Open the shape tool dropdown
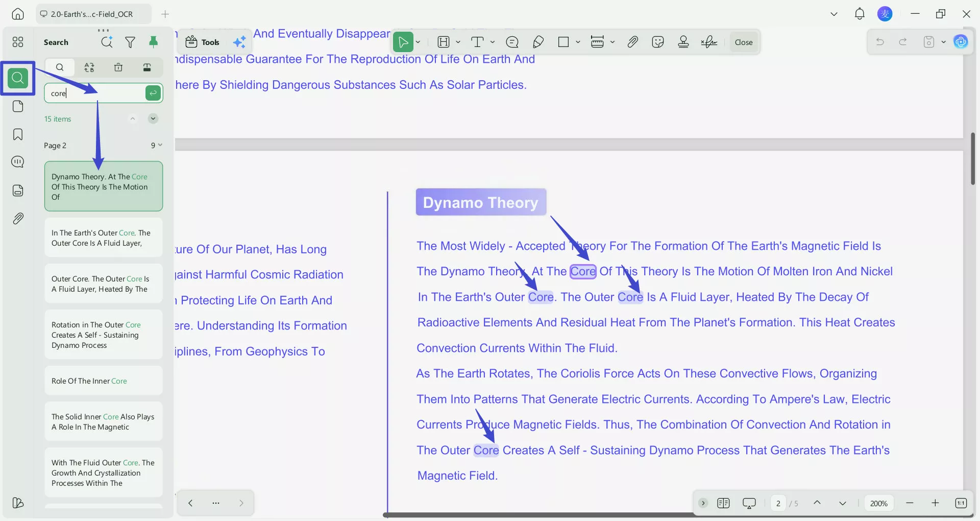Screen dimensions: 980x521 (x=577, y=42)
